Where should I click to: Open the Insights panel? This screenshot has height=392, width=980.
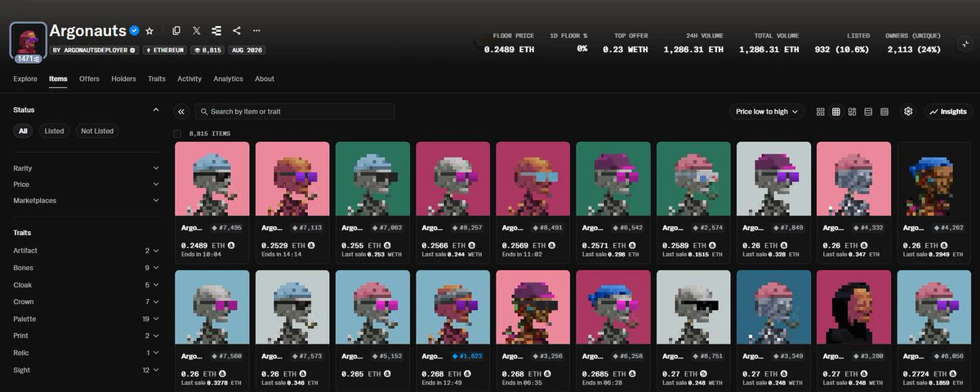948,111
